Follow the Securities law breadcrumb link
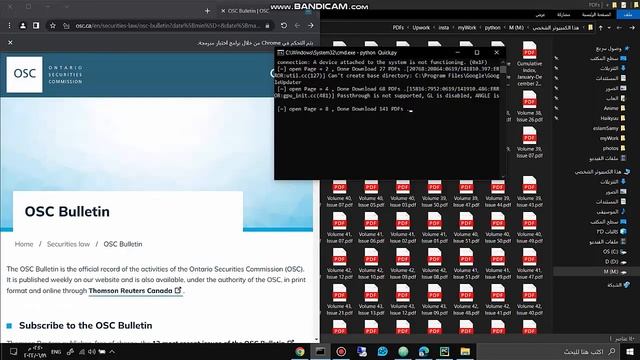This screenshot has width=640, height=360. (x=68, y=244)
